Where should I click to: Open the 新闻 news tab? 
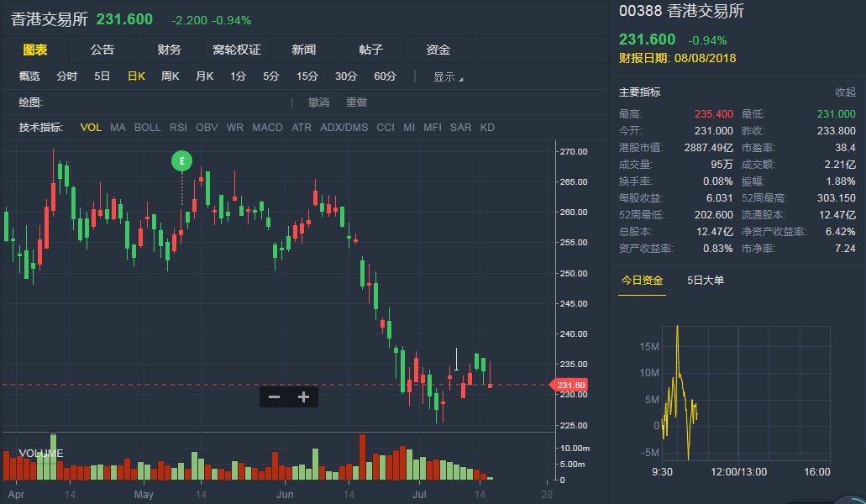pos(304,50)
